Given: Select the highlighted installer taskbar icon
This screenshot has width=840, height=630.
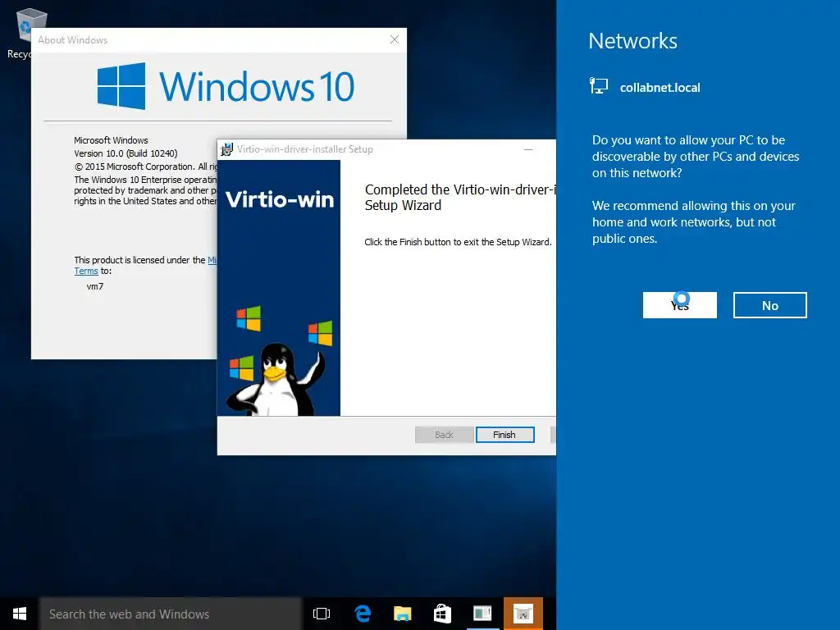Looking at the screenshot, I should pos(523,614).
